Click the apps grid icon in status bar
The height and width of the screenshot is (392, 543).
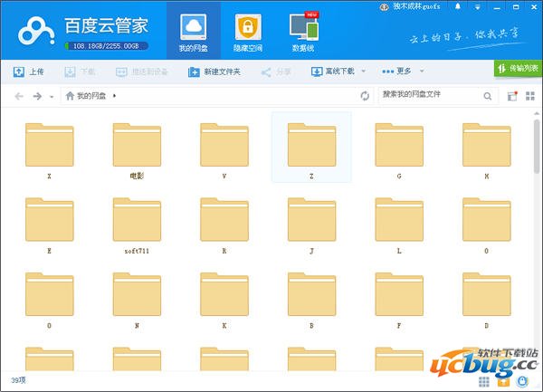pos(484,382)
